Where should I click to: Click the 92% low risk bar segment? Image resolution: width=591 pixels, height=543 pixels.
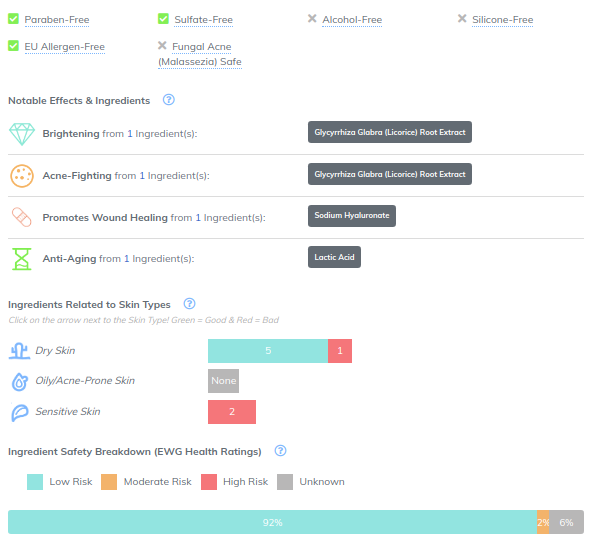[272, 522]
